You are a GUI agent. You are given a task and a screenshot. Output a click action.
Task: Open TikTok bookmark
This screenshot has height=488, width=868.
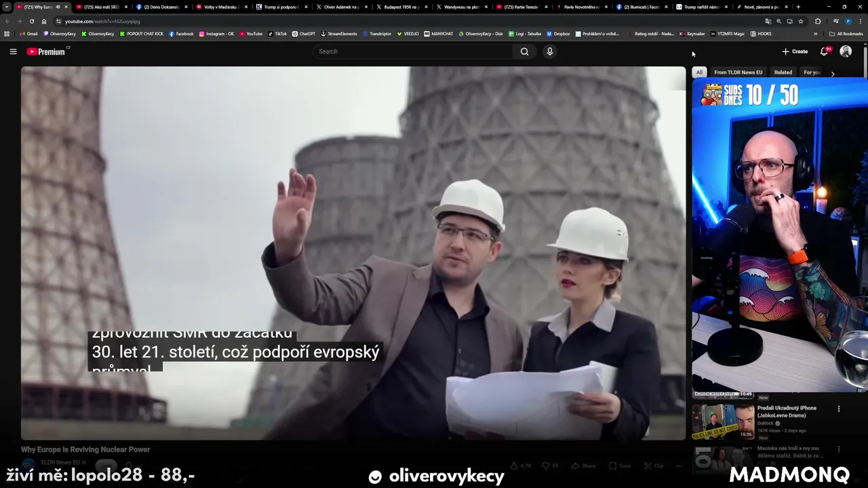[x=277, y=33]
